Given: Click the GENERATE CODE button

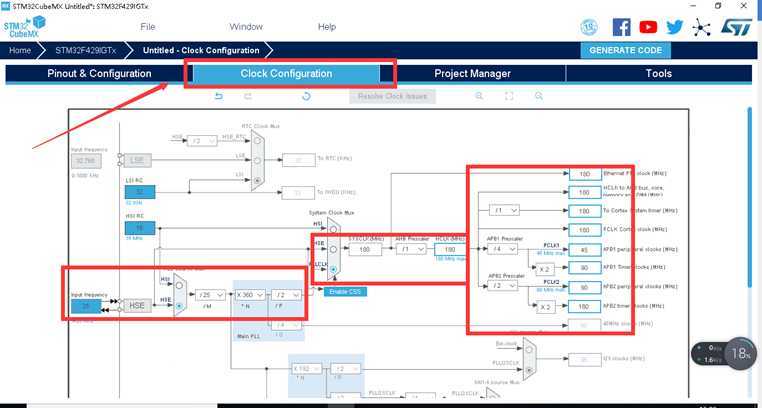Looking at the screenshot, I should click(x=625, y=51).
